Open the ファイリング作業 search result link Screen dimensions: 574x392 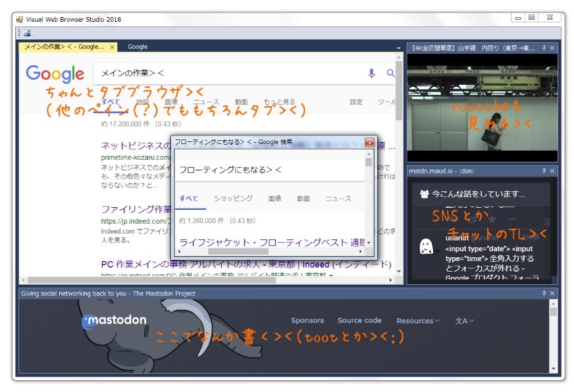(136, 209)
